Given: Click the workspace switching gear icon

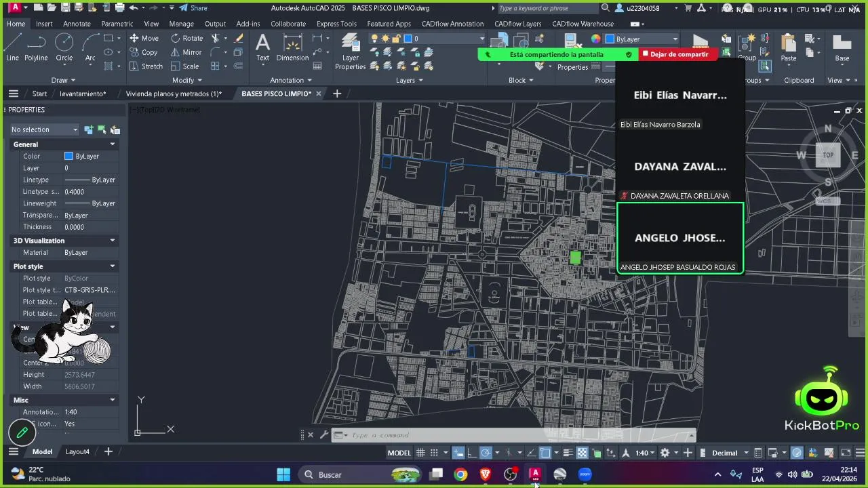Looking at the screenshot, I should (665, 453).
